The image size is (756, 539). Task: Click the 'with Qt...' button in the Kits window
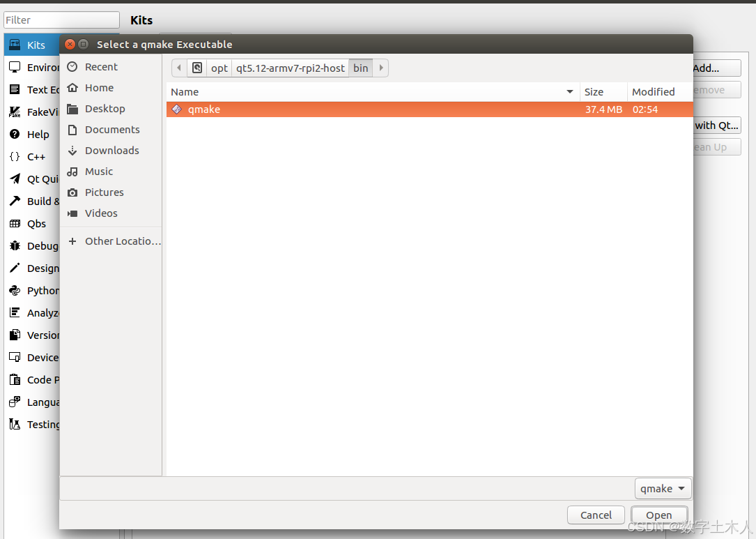click(716, 126)
